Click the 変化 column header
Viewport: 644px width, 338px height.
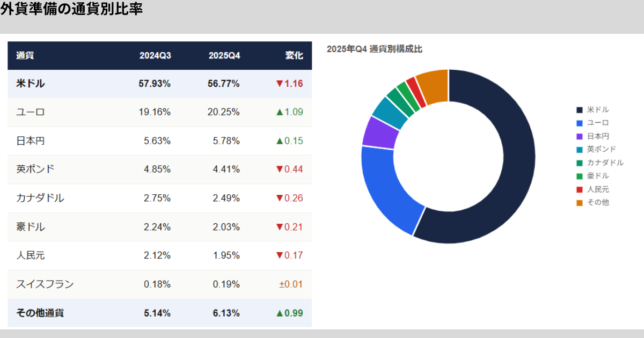pos(294,56)
